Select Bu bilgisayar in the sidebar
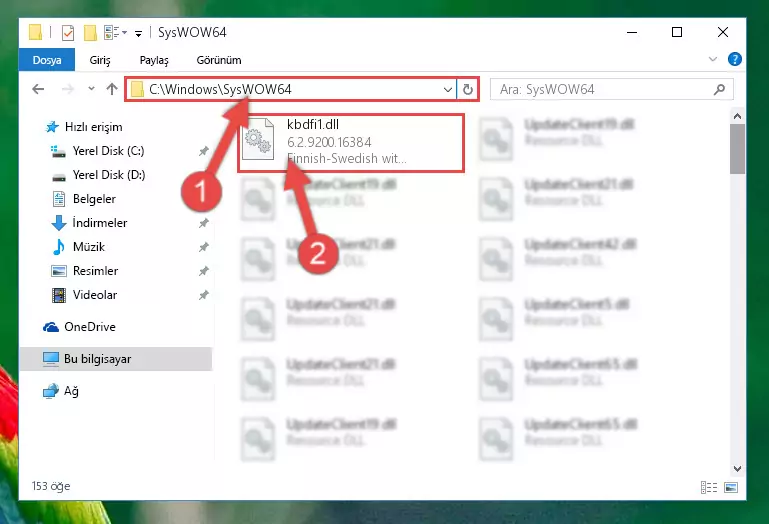This screenshot has width=769, height=524. coord(116,359)
